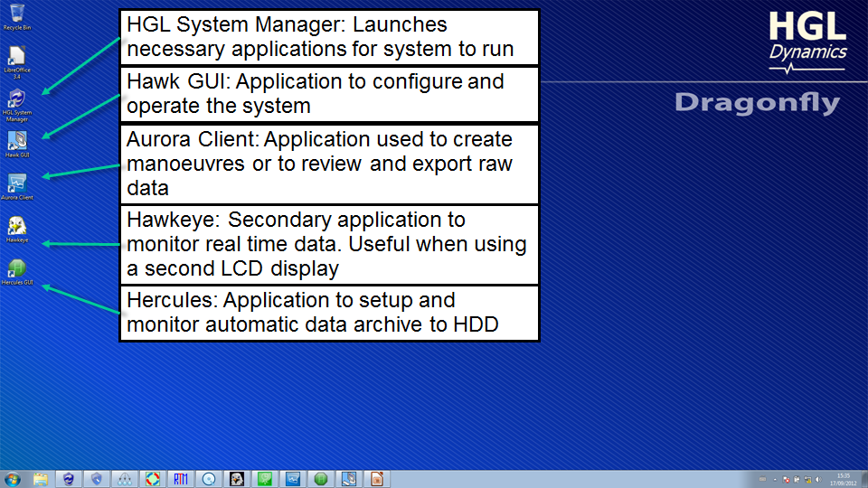
Task: Open the network warning icon in the tray
Action: pos(807,480)
